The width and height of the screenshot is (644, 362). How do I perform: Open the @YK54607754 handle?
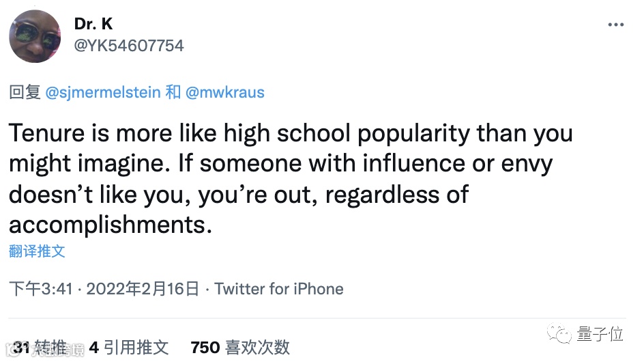point(129,46)
